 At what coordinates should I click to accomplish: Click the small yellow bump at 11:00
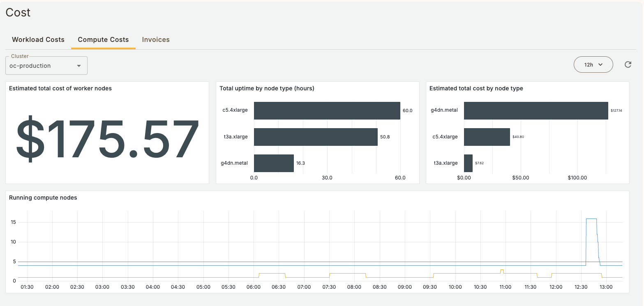[502, 270]
